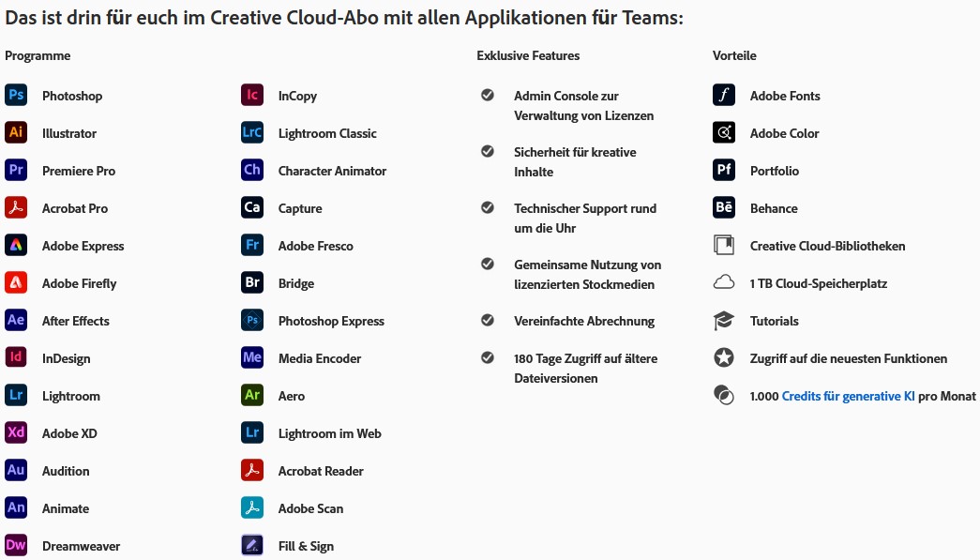This screenshot has width=980, height=560.
Task: Click the Media Encoder label
Action: [320, 358]
